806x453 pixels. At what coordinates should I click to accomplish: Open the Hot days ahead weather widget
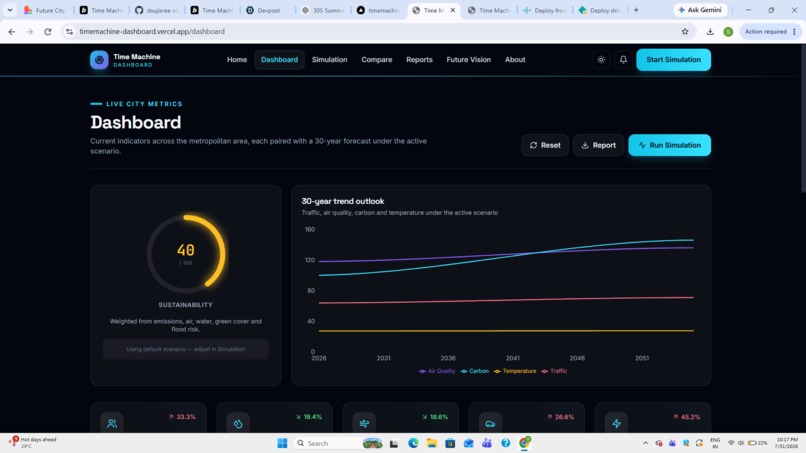coord(32,443)
